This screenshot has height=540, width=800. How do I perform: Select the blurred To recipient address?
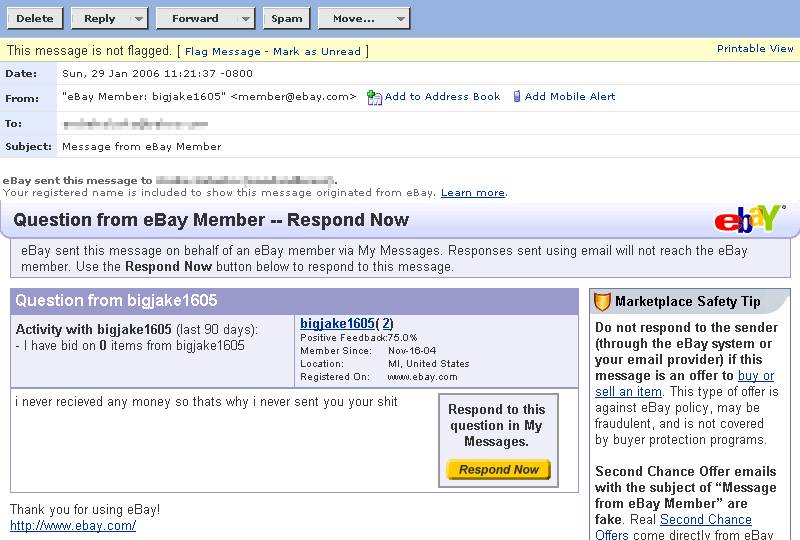click(x=135, y=124)
